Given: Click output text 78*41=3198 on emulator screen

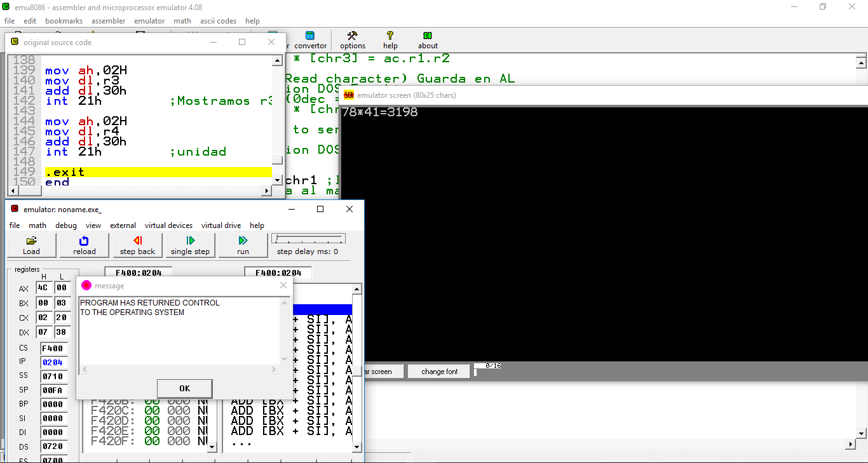Looking at the screenshot, I should (x=379, y=112).
